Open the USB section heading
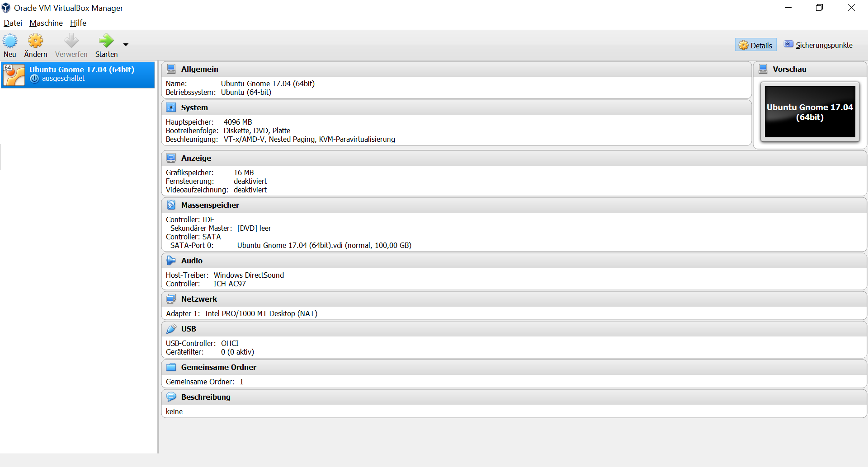This screenshot has height=467, width=868. point(189,329)
